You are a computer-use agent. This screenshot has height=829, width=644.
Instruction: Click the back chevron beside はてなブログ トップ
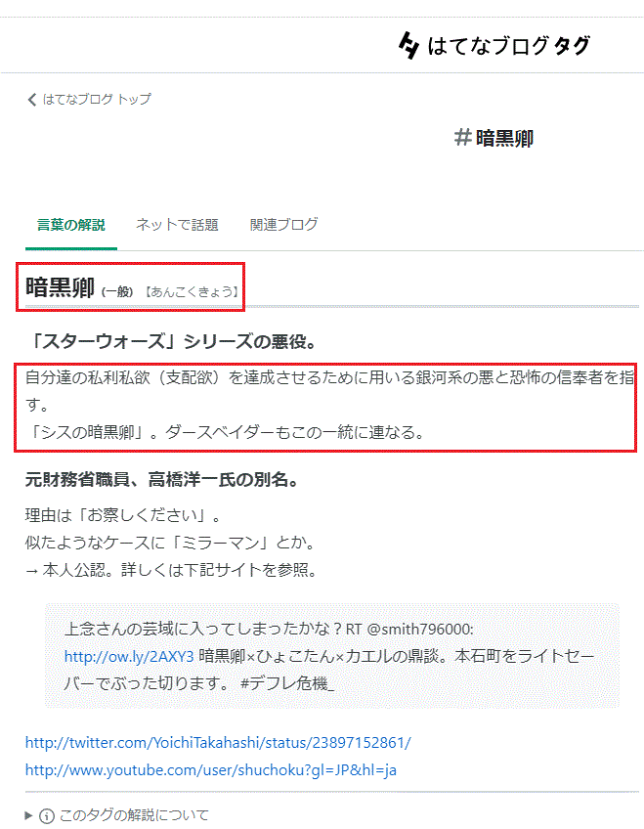click(x=31, y=100)
